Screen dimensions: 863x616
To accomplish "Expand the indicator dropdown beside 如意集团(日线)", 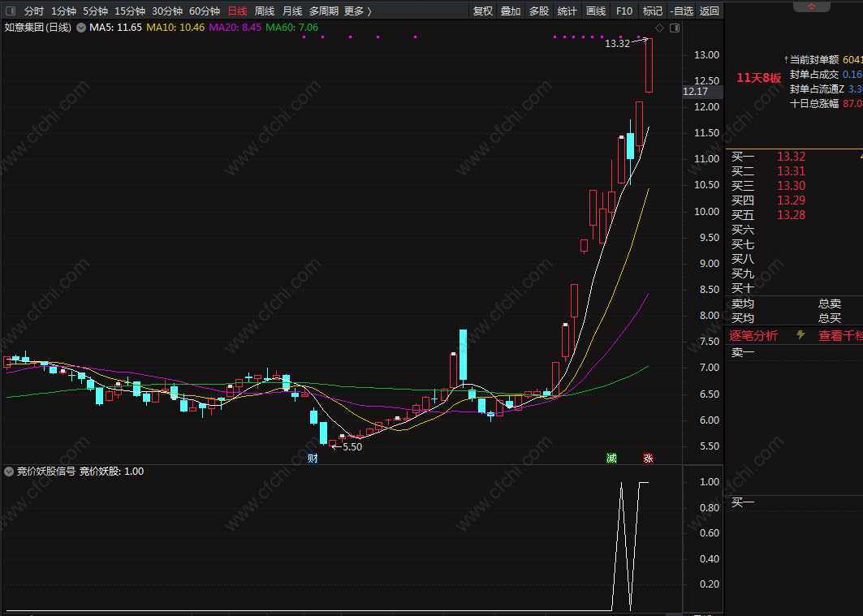I will (x=81, y=28).
